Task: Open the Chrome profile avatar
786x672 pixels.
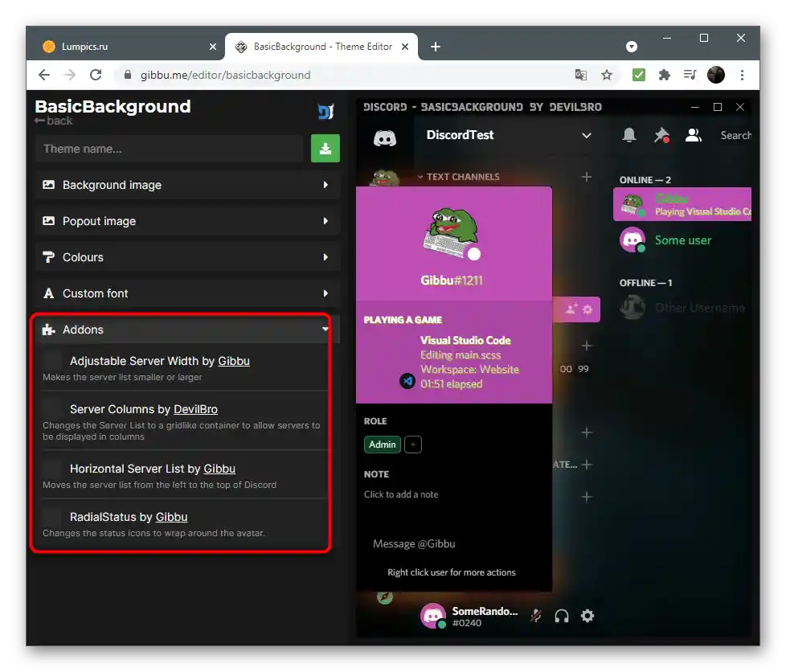Action: 716,75
